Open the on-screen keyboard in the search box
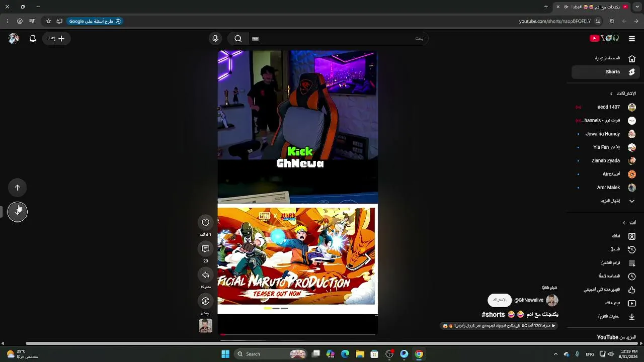The image size is (644, 362). tap(255, 39)
